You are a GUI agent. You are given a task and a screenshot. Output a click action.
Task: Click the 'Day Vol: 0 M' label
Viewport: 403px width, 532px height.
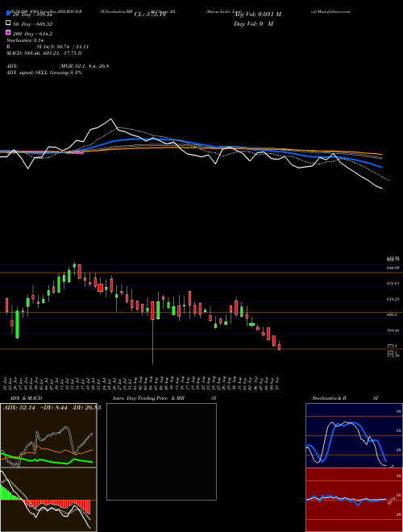(253, 23)
